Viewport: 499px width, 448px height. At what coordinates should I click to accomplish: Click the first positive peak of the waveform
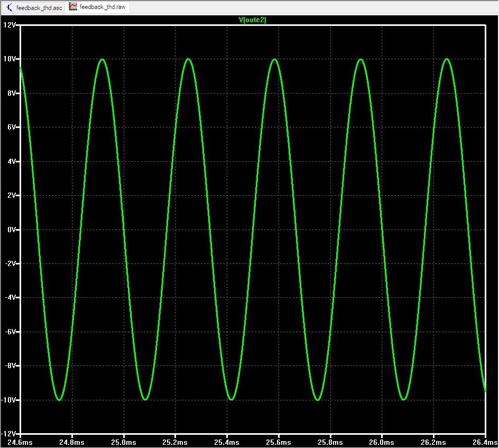(x=102, y=59)
